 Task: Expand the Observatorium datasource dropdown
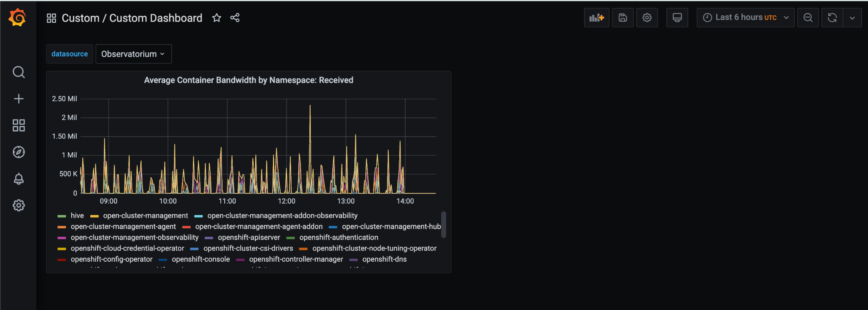134,54
